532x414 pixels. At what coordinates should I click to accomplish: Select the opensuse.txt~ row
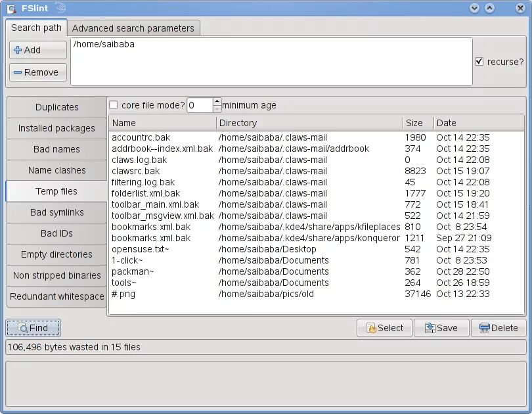point(316,250)
